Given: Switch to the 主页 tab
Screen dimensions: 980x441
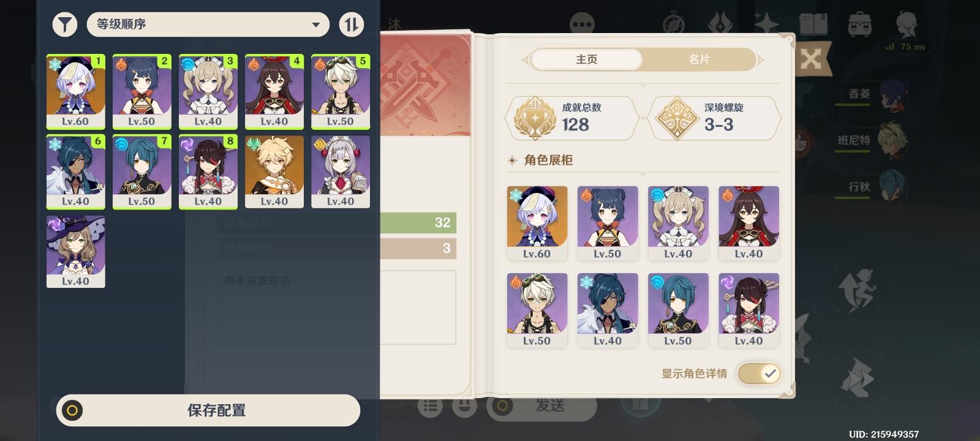Looking at the screenshot, I should 586,59.
